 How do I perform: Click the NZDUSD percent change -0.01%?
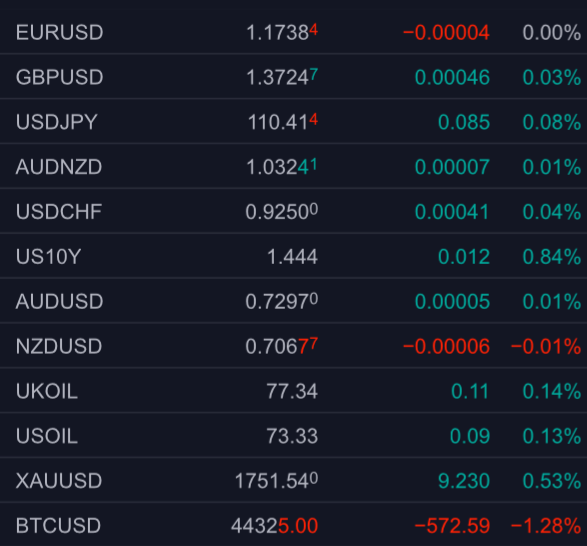point(546,346)
